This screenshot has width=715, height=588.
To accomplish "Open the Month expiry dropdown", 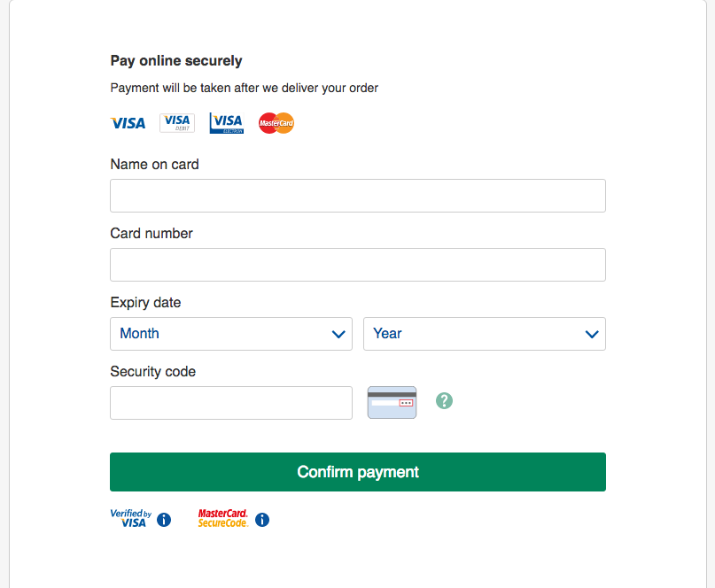I will click(231, 334).
